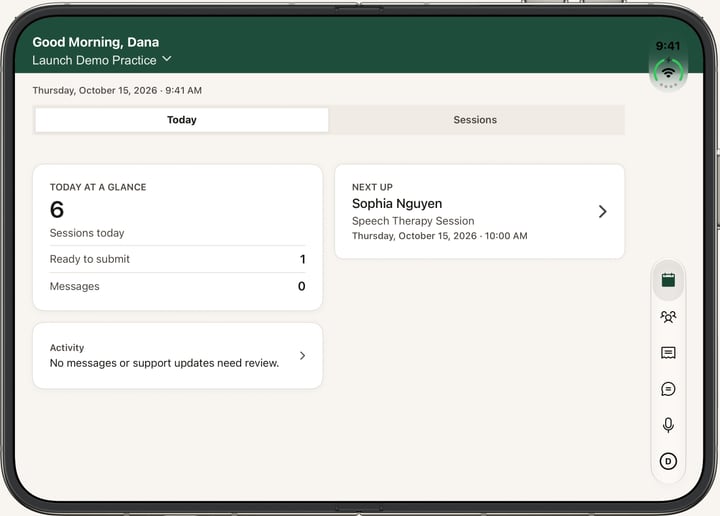Tap the microphone recording icon
This screenshot has width=720, height=516.
click(x=668, y=425)
